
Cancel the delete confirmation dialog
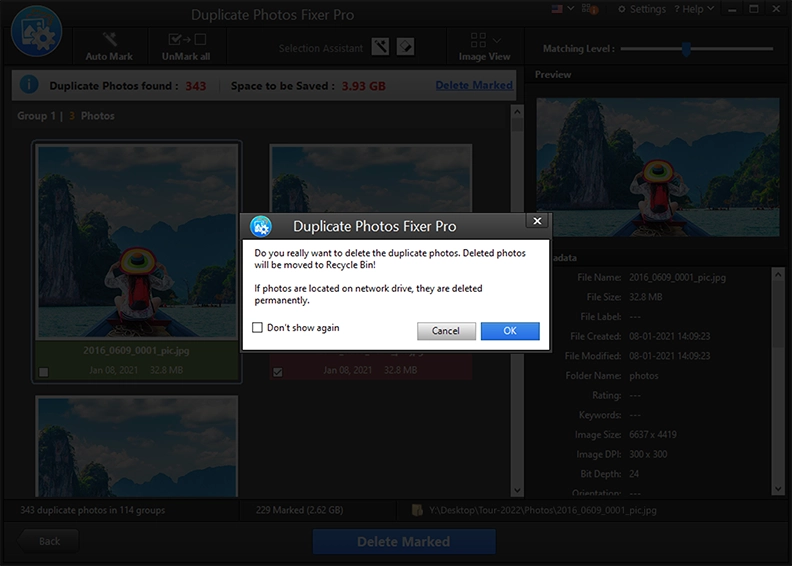(446, 331)
